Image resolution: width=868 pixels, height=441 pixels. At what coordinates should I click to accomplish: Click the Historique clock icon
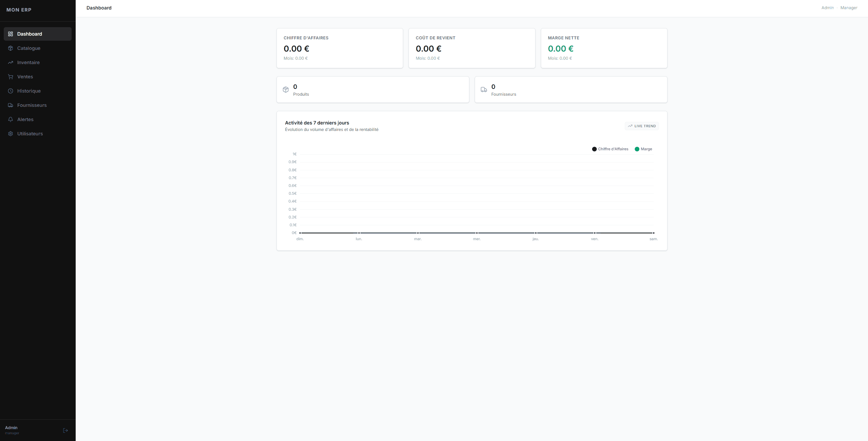[11, 91]
